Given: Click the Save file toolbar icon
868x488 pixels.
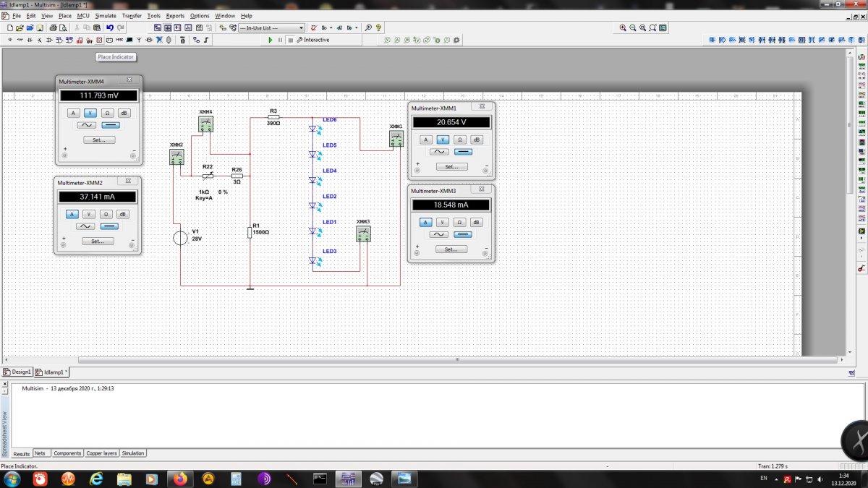Looking at the screenshot, I should (x=41, y=27).
